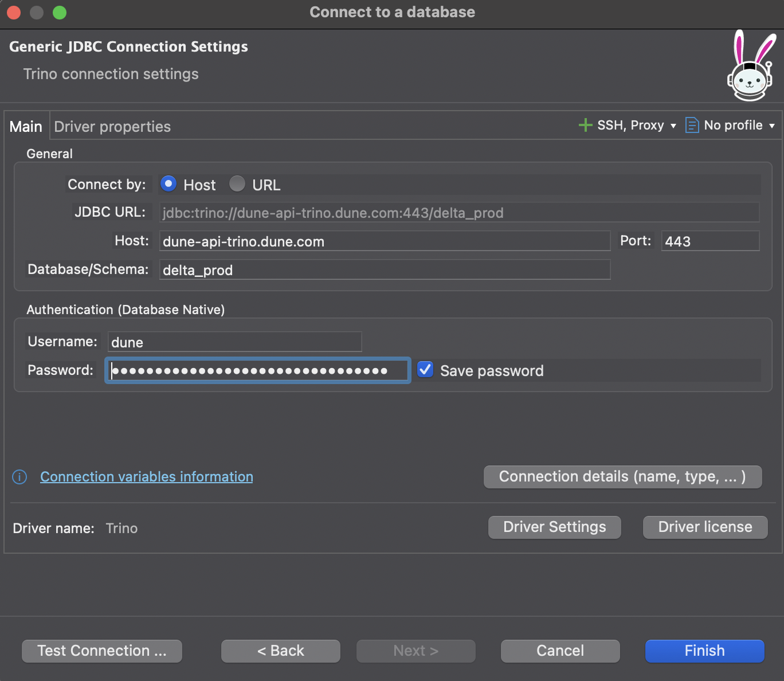The image size is (784, 681).
Task: Switch to the Driver properties tab
Action: click(112, 127)
